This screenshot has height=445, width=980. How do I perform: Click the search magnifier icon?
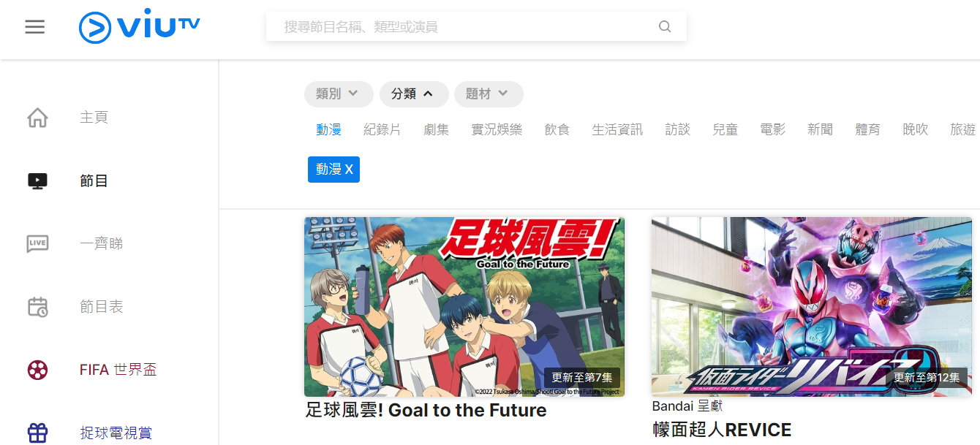tap(665, 27)
